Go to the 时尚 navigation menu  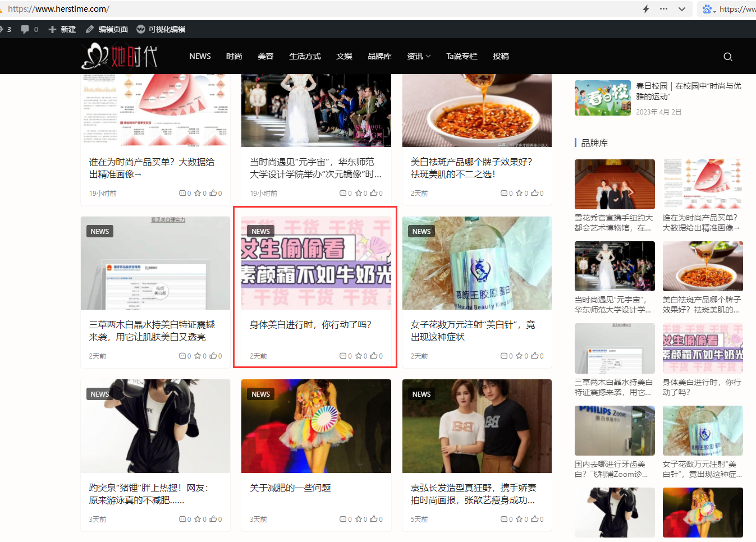(x=234, y=56)
